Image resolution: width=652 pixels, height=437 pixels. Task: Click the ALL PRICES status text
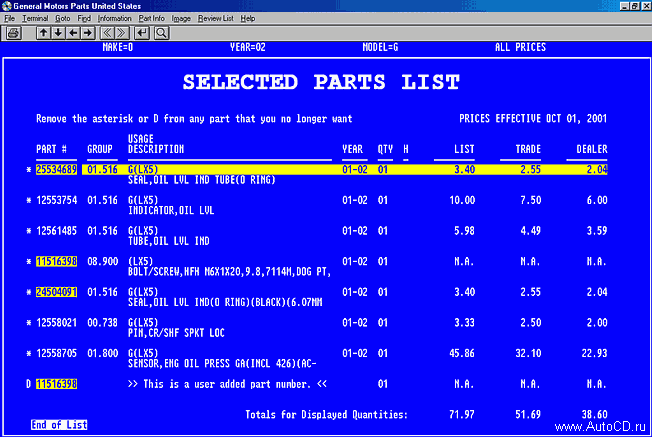click(x=520, y=47)
